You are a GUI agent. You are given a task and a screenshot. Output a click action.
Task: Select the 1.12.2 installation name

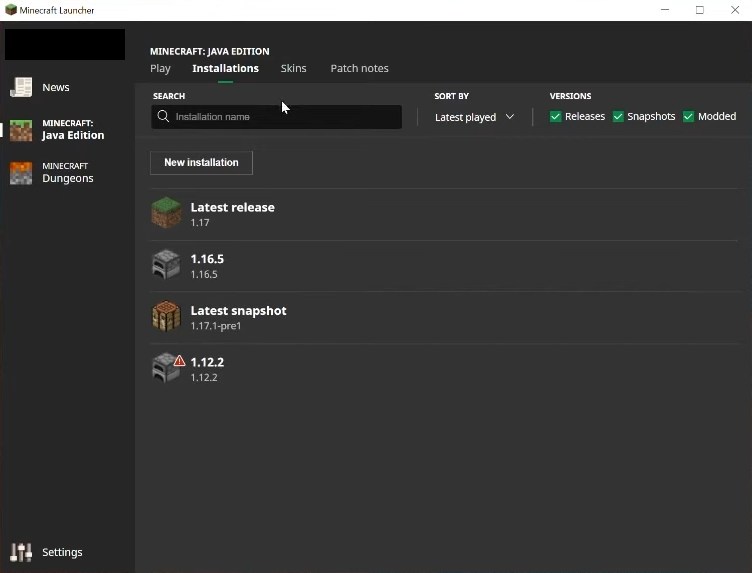207,362
